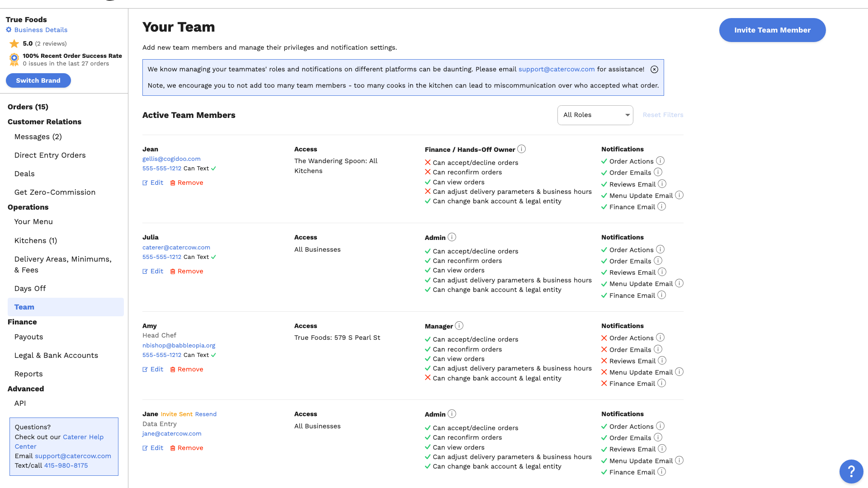Open gellis@cogidoo.com email link
The width and height of the screenshot is (868, 488).
tap(171, 159)
